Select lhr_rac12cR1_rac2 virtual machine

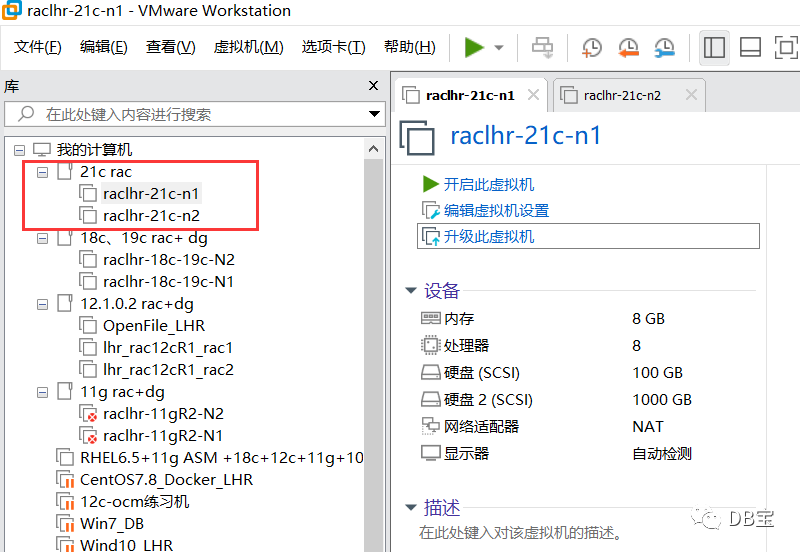[168, 369]
